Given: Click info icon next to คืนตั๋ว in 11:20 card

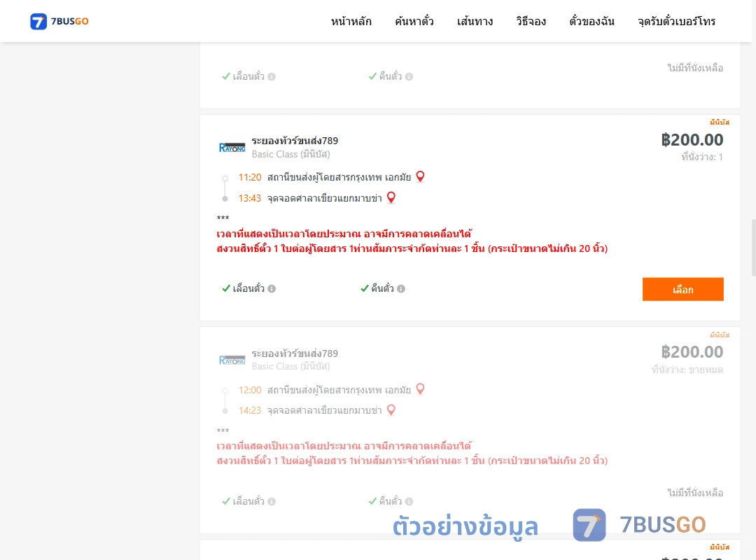Looking at the screenshot, I should pos(401,288).
